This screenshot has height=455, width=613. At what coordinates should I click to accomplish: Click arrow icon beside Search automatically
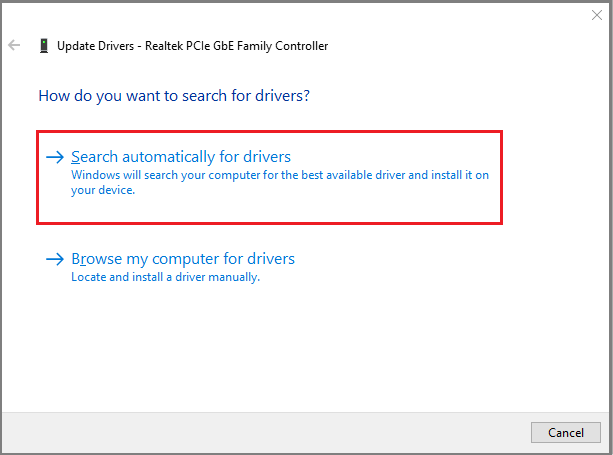coord(55,157)
